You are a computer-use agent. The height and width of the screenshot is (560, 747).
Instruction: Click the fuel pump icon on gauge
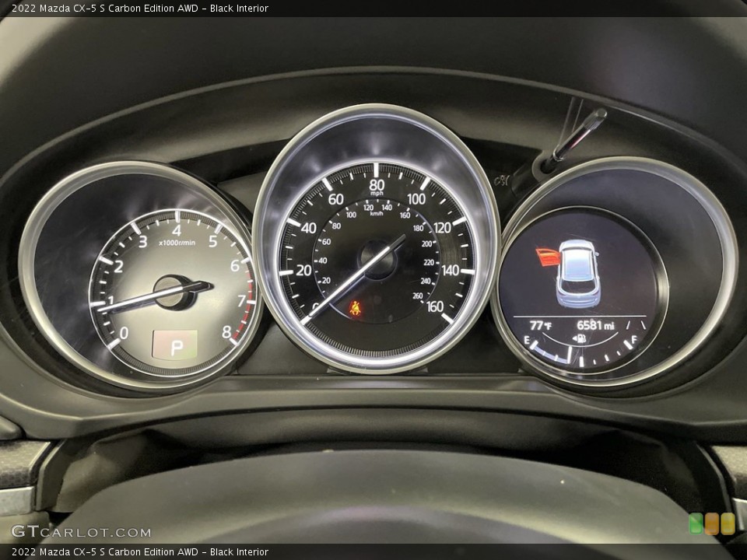point(580,338)
